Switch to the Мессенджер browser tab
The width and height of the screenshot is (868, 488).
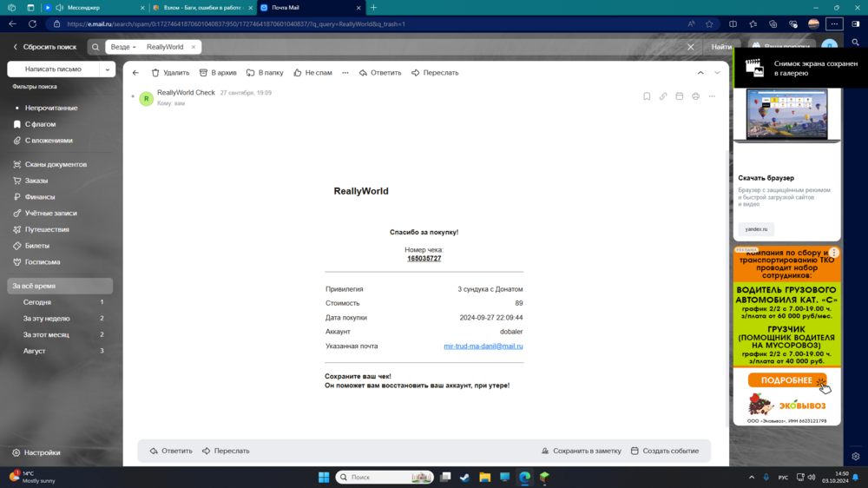click(x=94, y=8)
